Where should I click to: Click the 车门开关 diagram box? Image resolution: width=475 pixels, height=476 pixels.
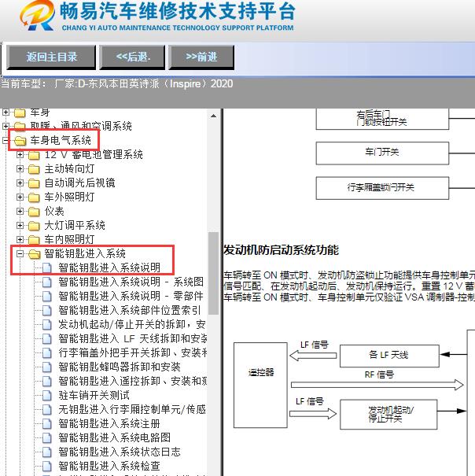click(382, 153)
